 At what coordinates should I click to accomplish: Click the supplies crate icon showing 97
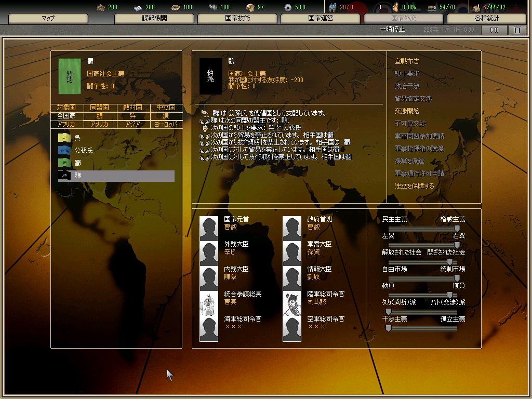click(x=250, y=7)
